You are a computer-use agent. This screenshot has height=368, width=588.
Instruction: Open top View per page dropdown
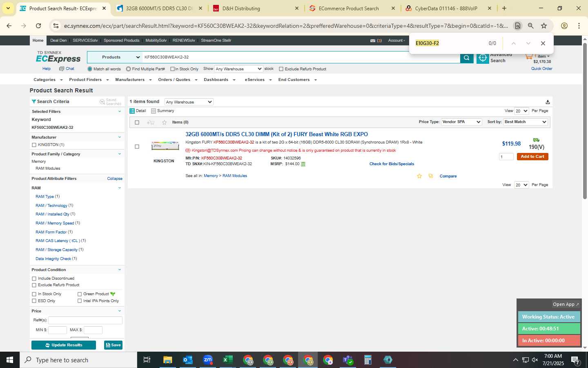(x=521, y=111)
